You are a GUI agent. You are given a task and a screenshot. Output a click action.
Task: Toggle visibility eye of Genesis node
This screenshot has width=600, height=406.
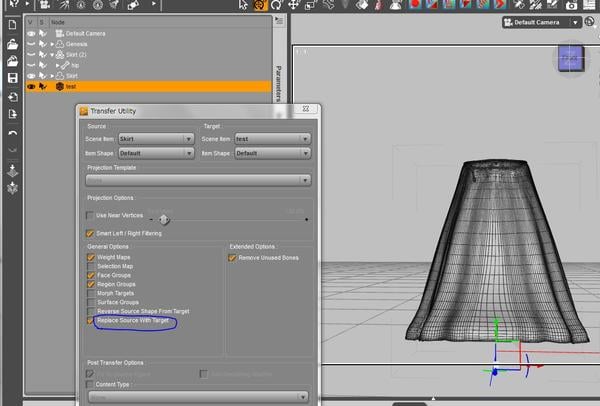[x=31, y=44]
